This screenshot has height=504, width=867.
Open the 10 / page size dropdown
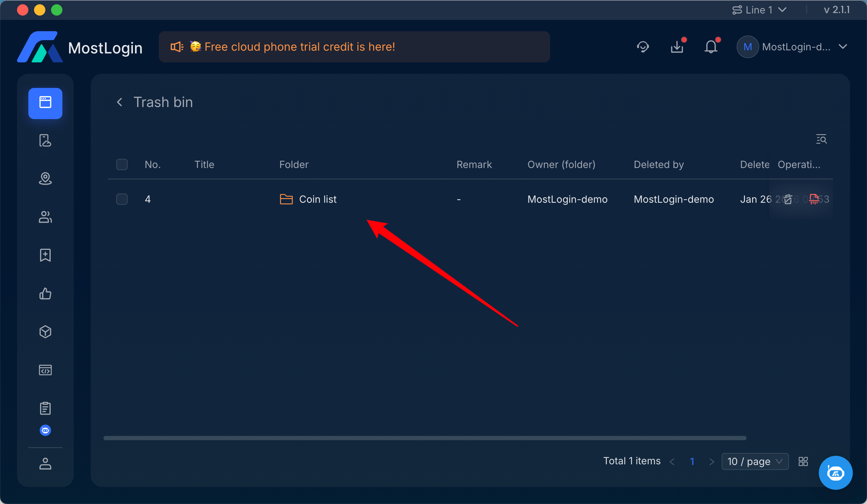tap(755, 461)
